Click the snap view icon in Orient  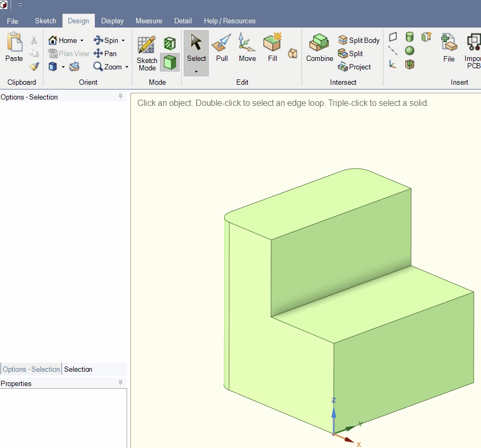click(75, 67)
